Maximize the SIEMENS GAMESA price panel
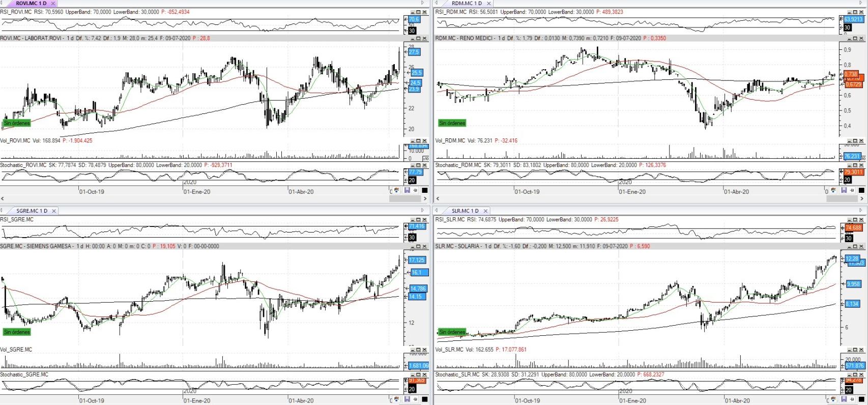This screenshot has width=868, height=405. coord(418,246)
